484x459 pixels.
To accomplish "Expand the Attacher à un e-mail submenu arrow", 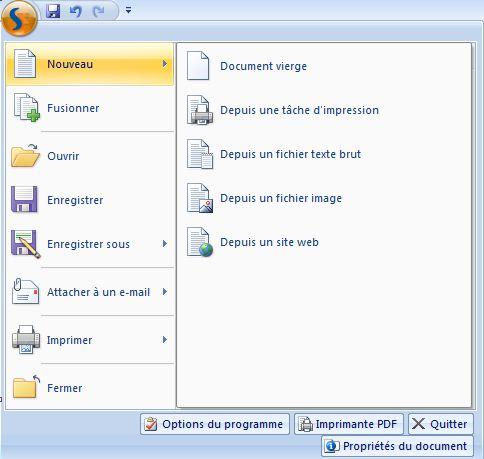I will click(x=164, y=292).
